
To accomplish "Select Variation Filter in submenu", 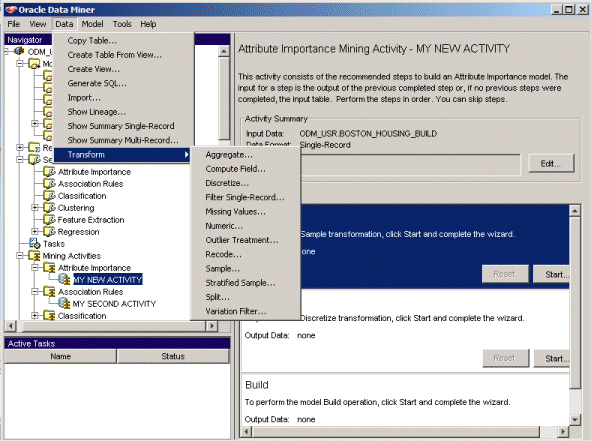I will (246, 311).
